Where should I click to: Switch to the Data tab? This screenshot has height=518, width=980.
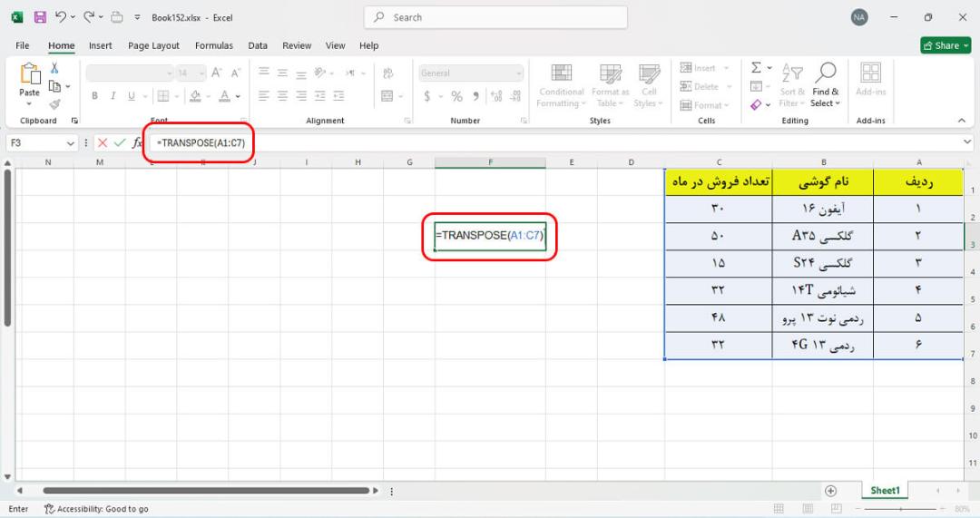pos(258,45)
